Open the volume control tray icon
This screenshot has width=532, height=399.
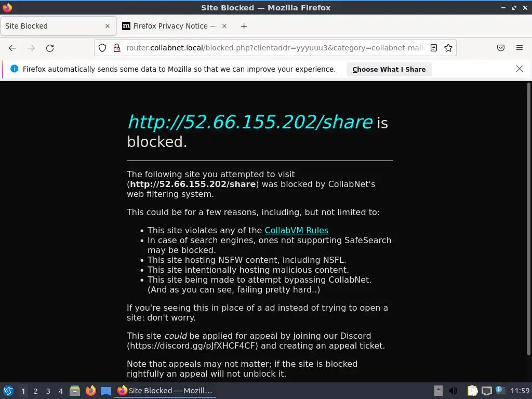453,391
